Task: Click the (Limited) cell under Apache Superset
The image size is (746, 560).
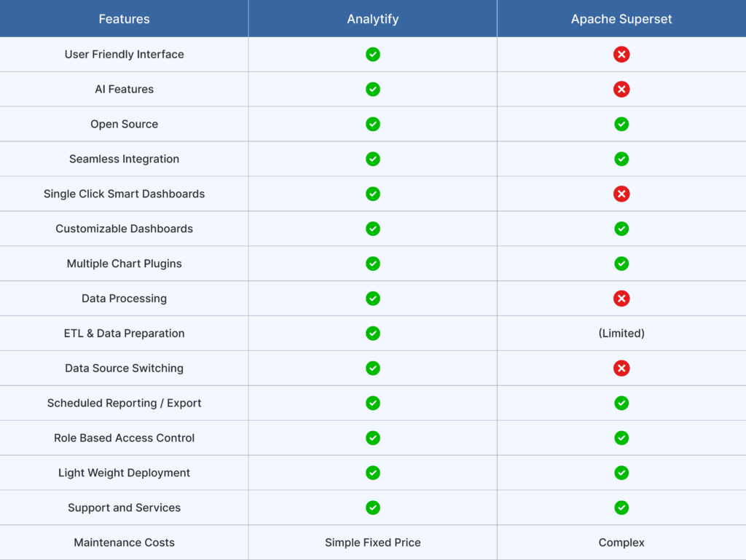Action: coord(621,334)
